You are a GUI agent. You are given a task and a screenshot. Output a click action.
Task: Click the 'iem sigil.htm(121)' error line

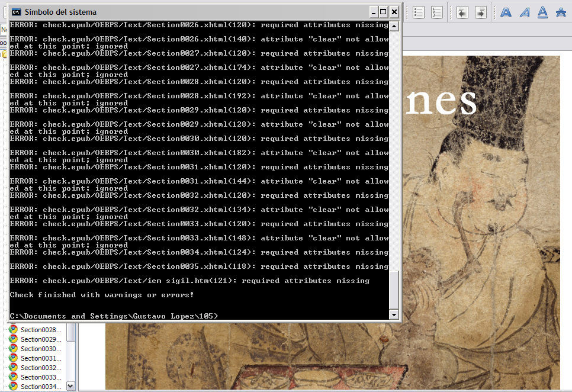[189, 281]
